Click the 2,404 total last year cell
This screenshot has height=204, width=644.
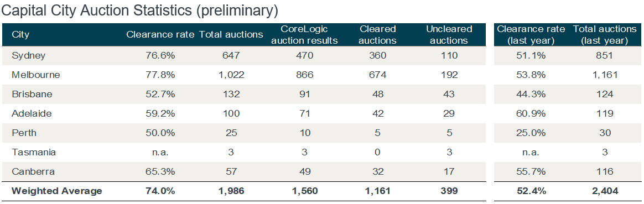point(605,191)
